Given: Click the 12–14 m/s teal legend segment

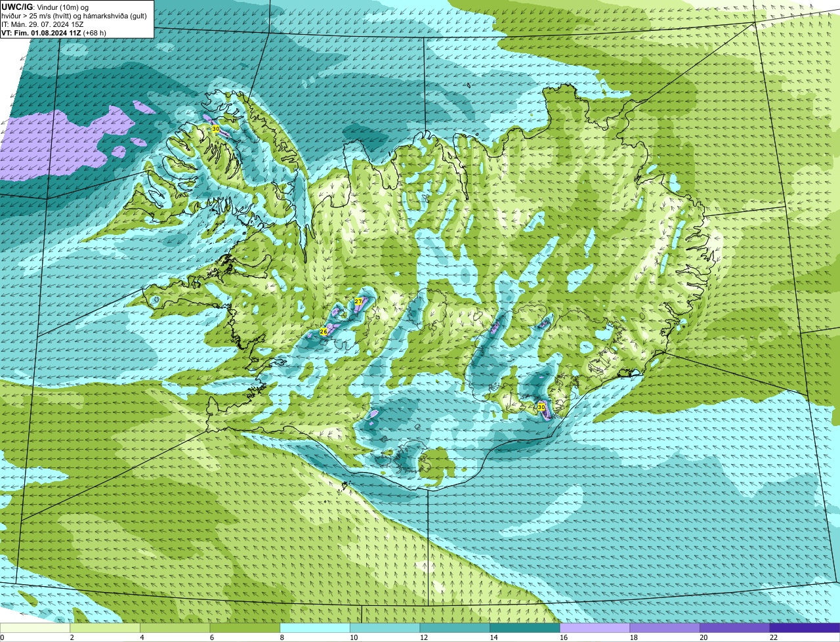Looking at the screenshot, I should point(455,628).
